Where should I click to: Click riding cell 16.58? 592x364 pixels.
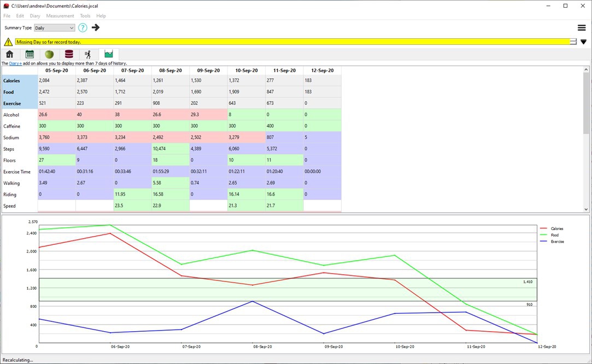click(171, 194)
